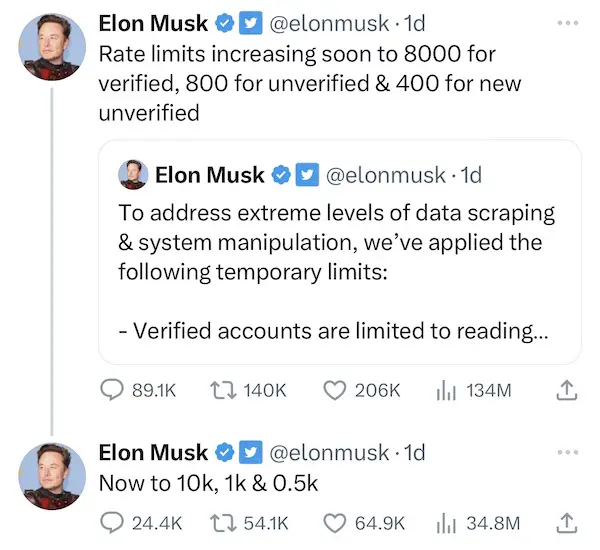Like the "Now to 10k" tweet

[334, 521]
